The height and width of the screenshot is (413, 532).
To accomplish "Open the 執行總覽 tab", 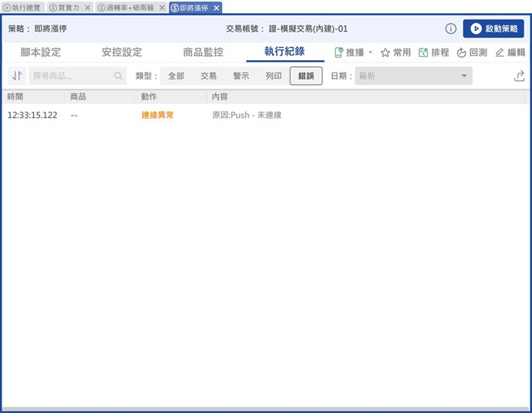I will click(22, 8).
